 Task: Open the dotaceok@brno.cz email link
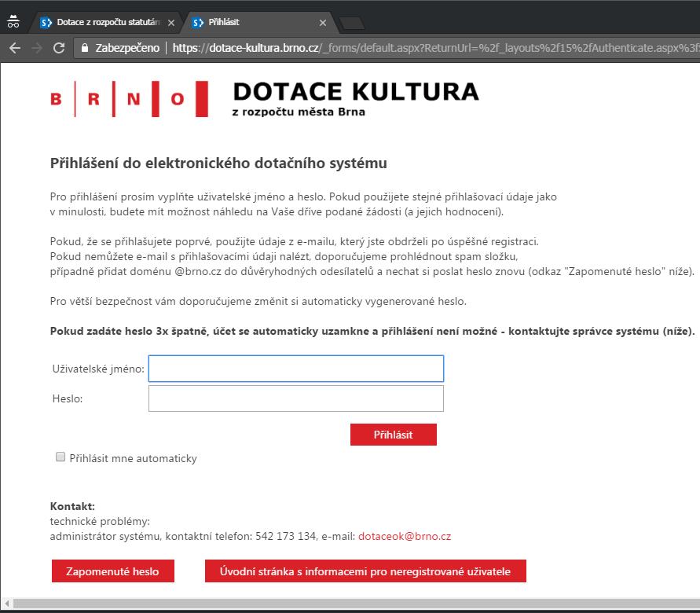pos(405,536)
